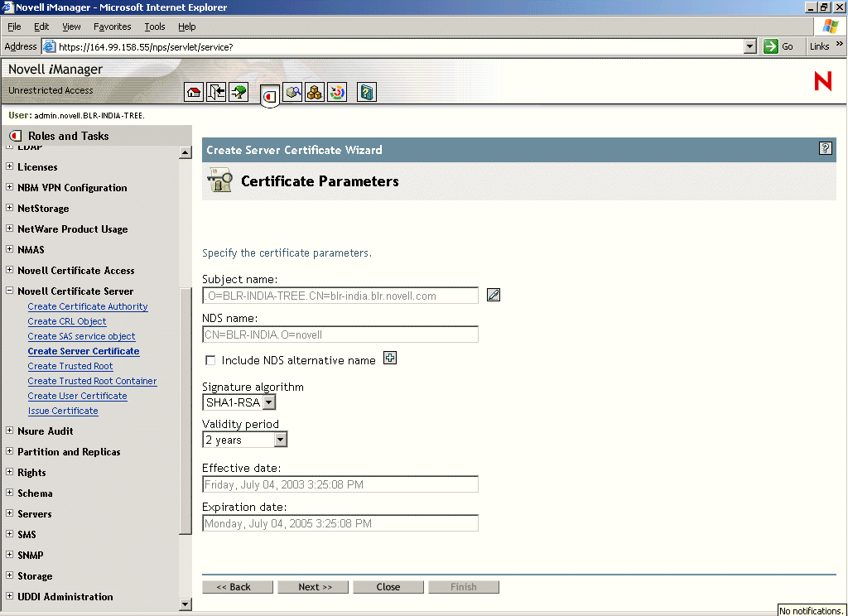Image resolution: width=848 pixels, height=616 pixels.
Task: Expand the Licenses role
Action: [9, 166]
